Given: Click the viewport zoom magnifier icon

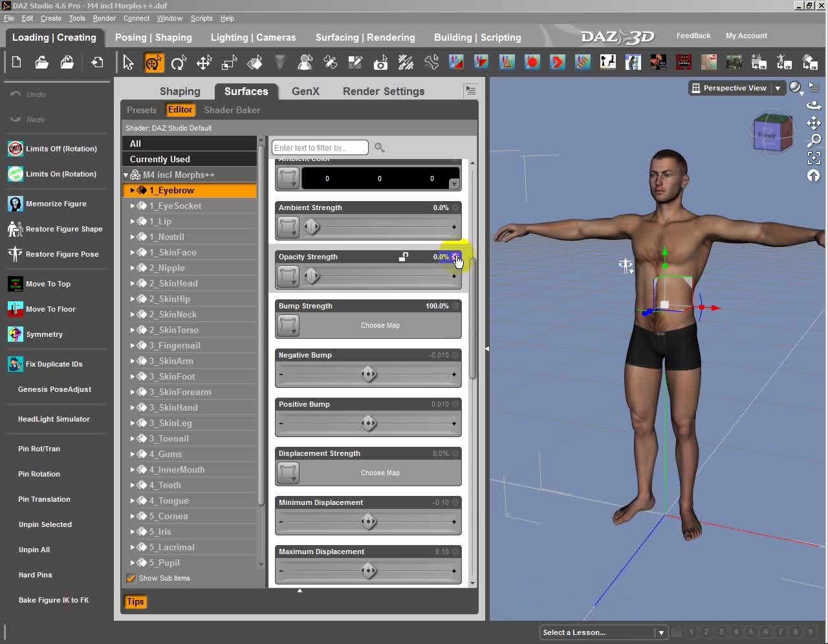Looking at the screenshot, I should (814, 140).
